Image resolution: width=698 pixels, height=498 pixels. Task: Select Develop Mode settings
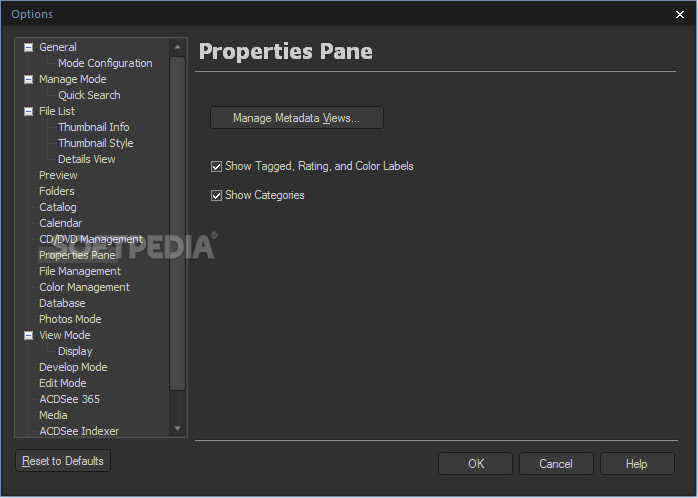(73, 367)
